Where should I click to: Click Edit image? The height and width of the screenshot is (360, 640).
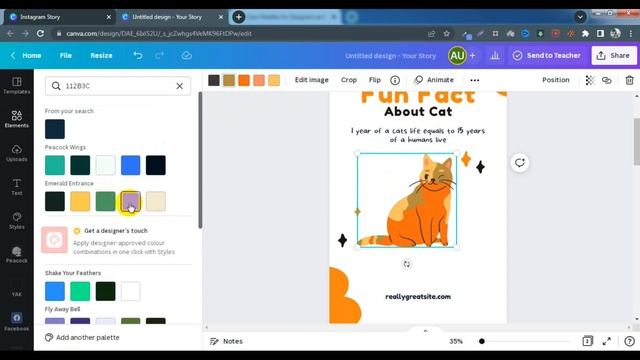coord(311,80)
